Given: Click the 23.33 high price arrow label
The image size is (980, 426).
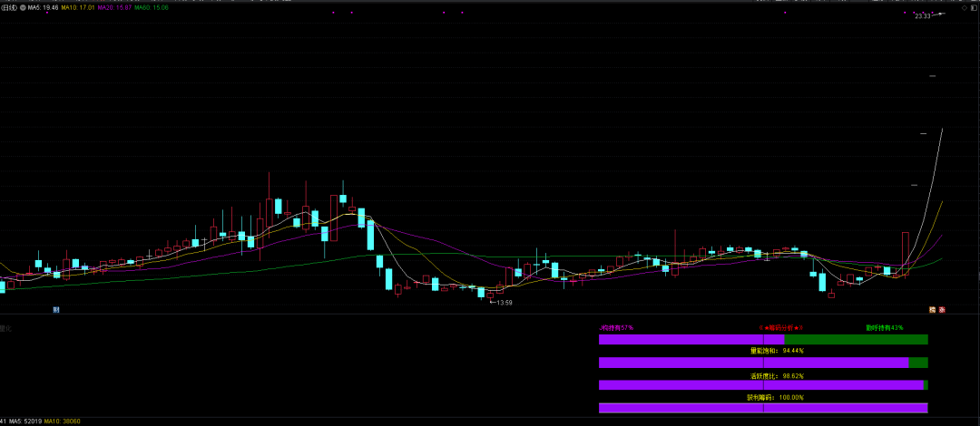Looking at the screenshot, I should (x=924, y=16).
